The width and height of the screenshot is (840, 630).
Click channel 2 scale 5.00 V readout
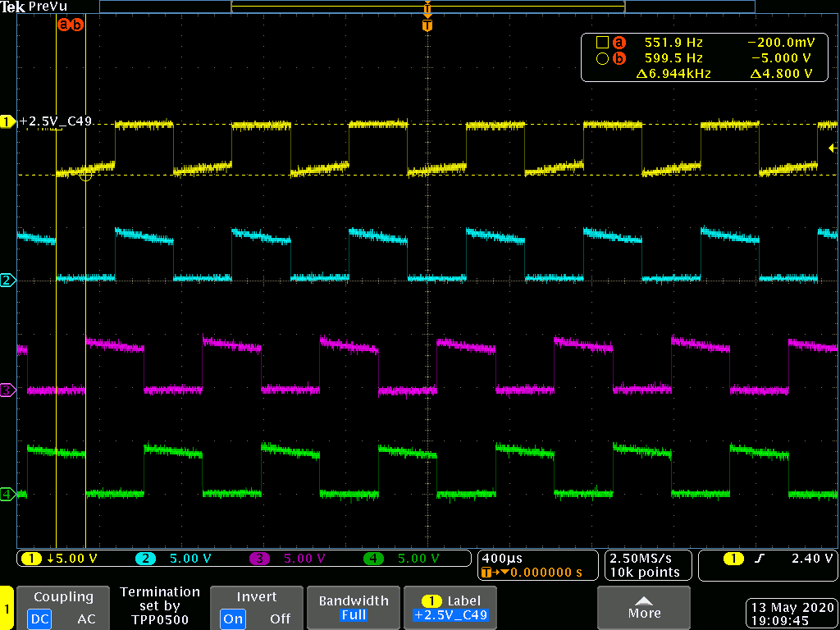[190, 559]
